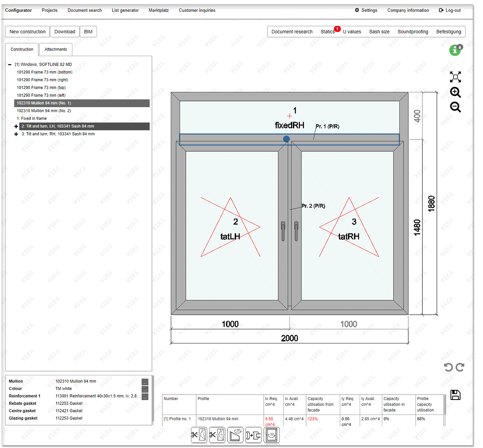Click the New construction button
This screenshot has height=448, width=483.
click(x=27, y=32)
